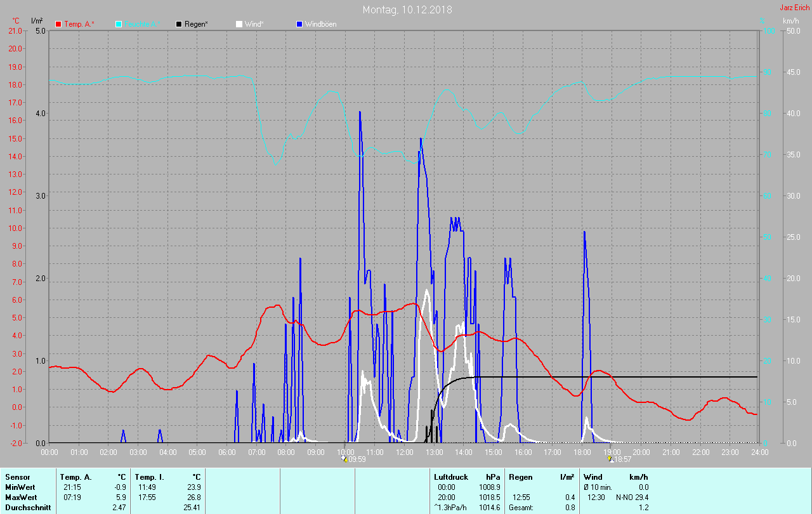
Task: Click the '24:00' time axis label
Action: (x=759, y=452)
